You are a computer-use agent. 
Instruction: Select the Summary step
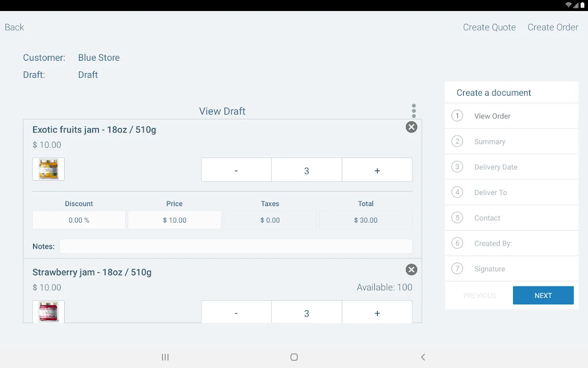pyautogui.click(x=512, y=142)
